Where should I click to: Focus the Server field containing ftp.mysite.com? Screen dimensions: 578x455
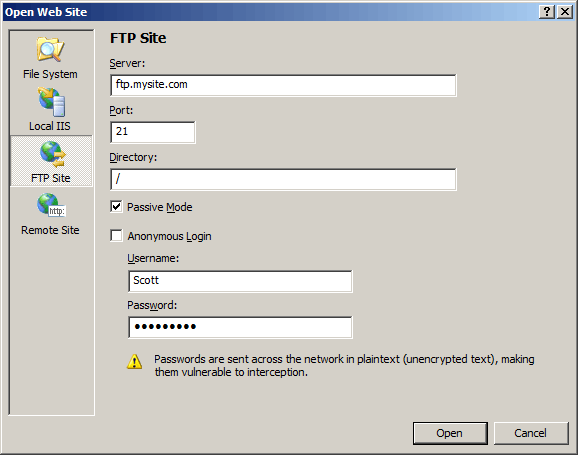[283, 85]
